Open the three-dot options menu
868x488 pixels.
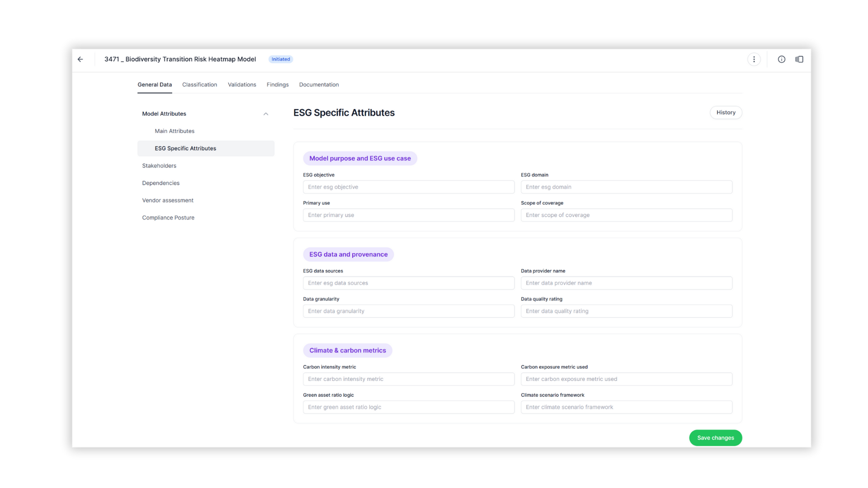[754, 59]
